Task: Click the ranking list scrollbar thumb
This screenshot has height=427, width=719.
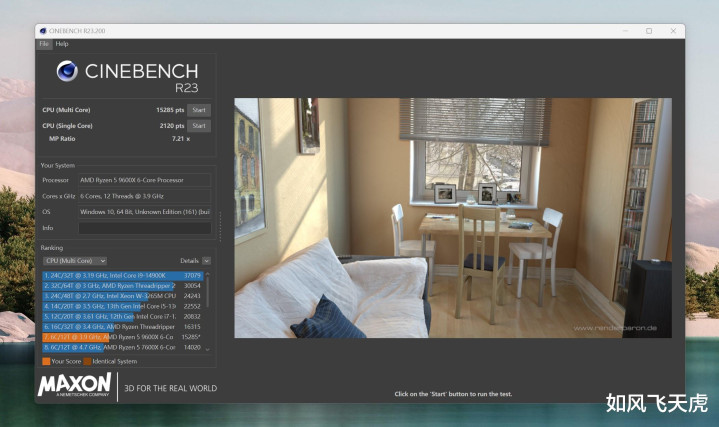Action: 207,292
